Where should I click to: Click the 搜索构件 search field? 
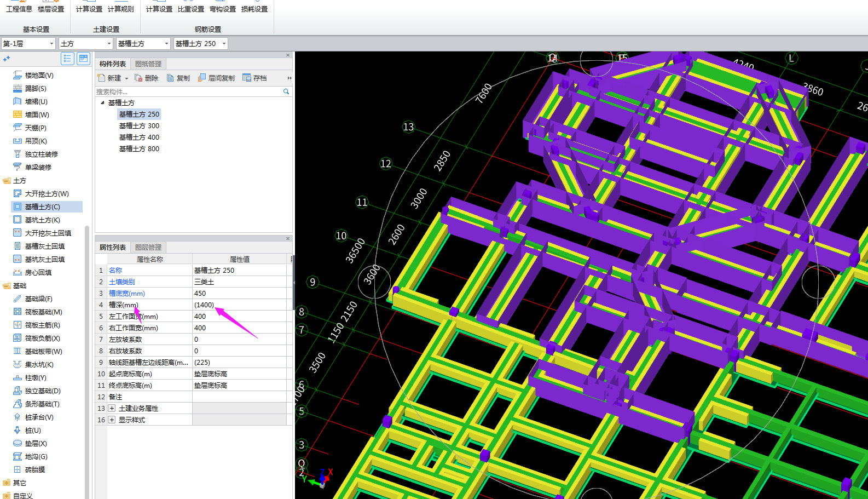[188, 91]
